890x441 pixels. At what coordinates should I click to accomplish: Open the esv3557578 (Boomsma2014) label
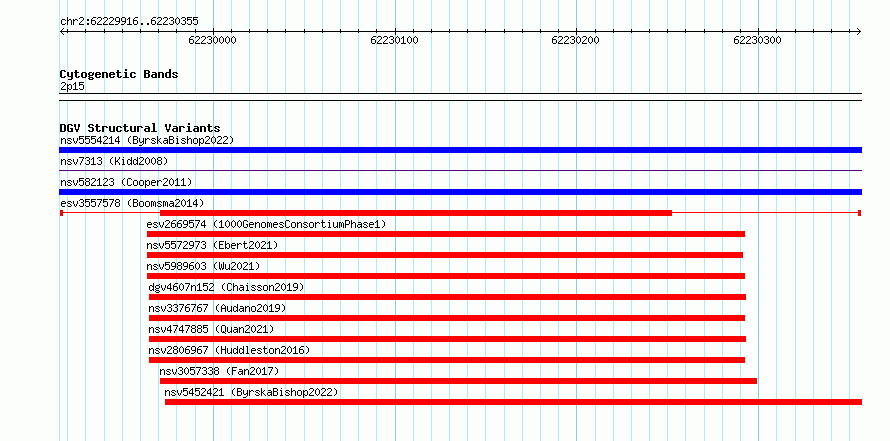coord(132,203)
